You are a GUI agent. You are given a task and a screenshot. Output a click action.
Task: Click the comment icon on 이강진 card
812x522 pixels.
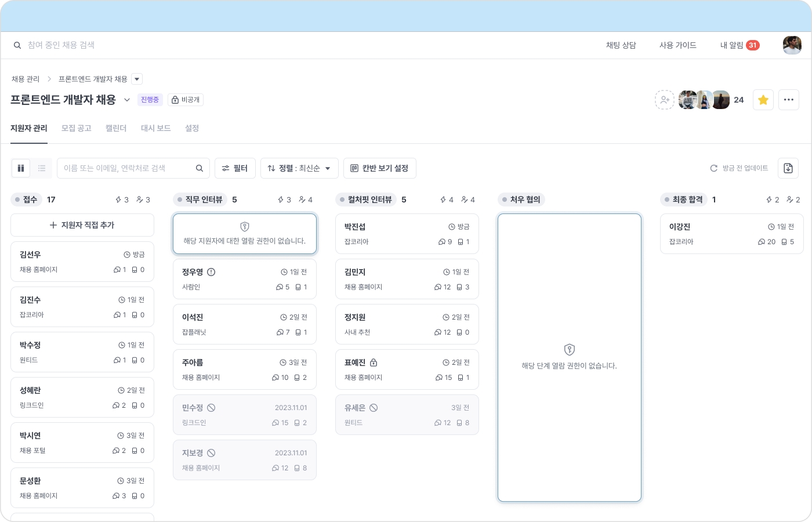click(762, 242)
